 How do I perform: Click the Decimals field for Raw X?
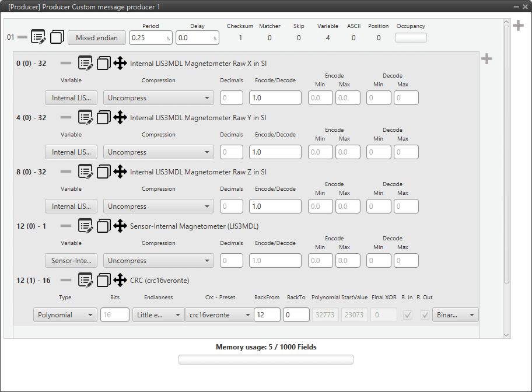click(x=232, y=98)
